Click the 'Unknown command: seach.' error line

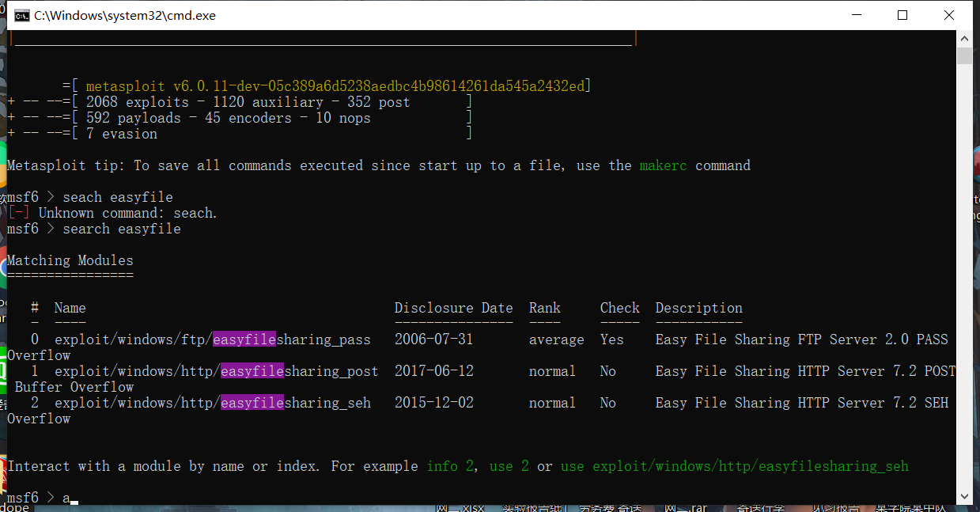[x=112, y=213]
